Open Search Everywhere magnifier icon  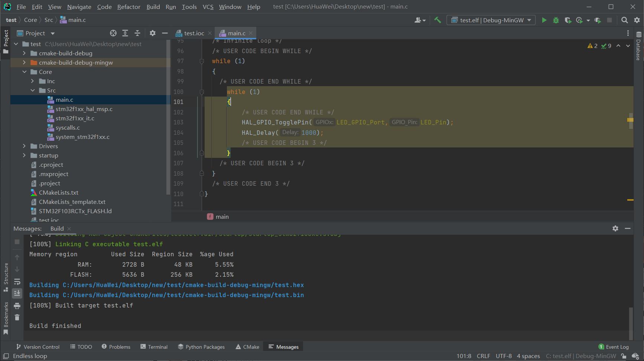pyautogui.click(x=625, y=20)
